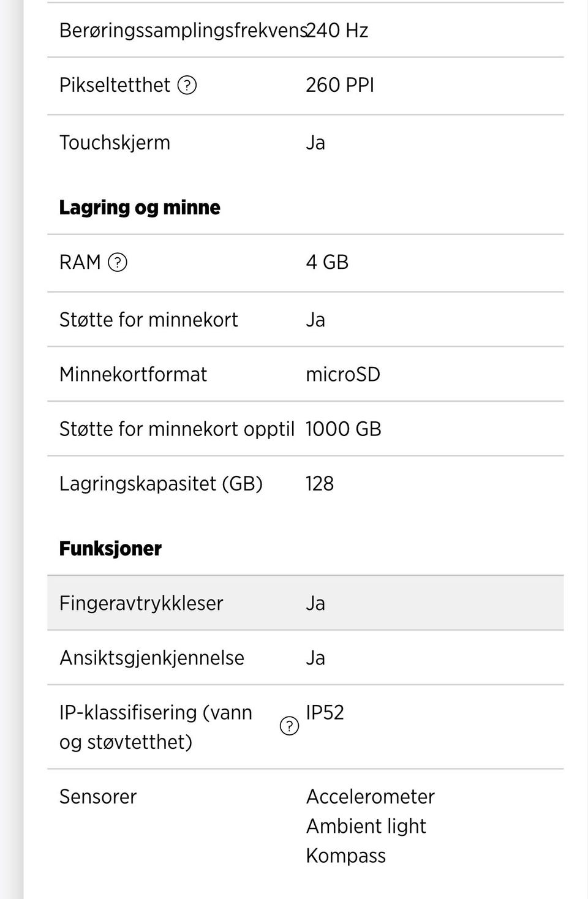Select the Minnekortformat label
Screen dimensions: 588x899
[x=133, y=374]
